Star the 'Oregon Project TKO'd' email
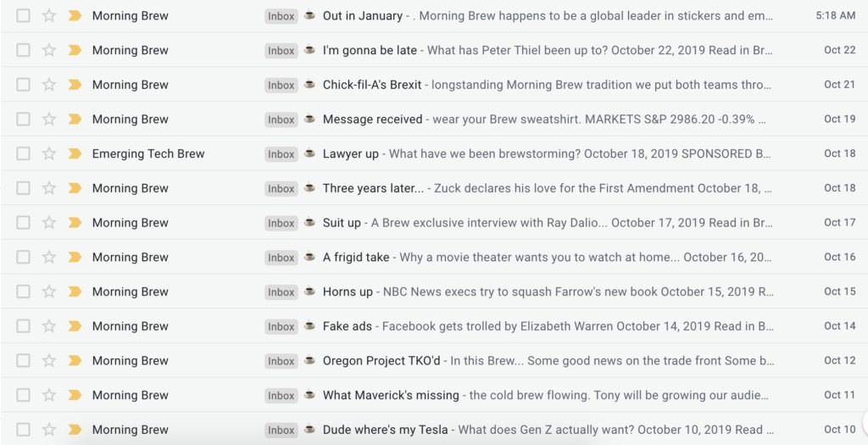Image resolution: width=868 pixels, height=445 pixels. coord(49,360)
